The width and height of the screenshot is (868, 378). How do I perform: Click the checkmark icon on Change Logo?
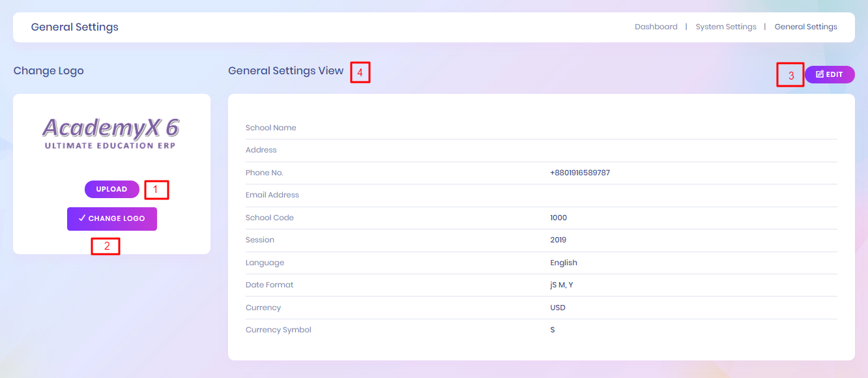coord(82,218)
